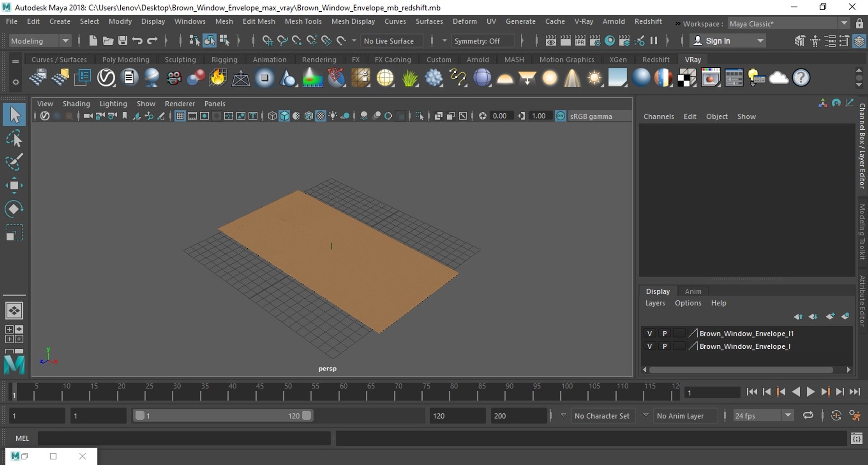
Task: Toggle visibility V of Brown_Window_Envelope_l layer
Action: point(650,346)
